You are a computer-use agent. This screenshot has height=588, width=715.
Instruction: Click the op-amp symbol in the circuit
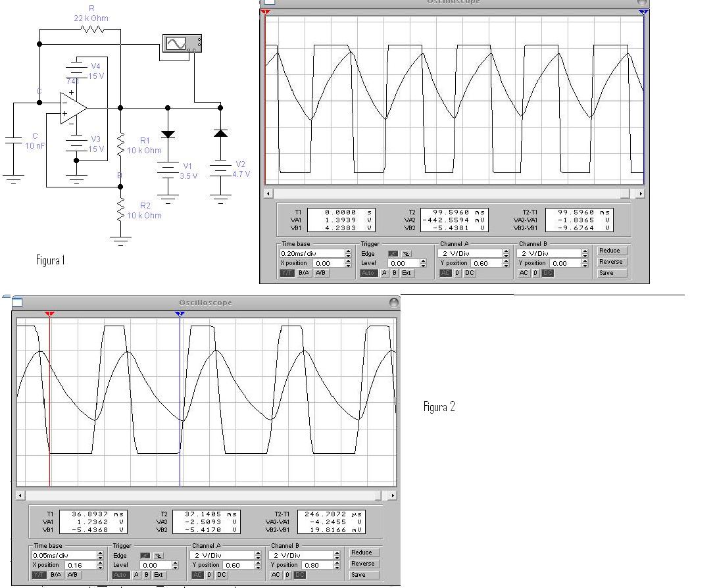coord(73,107)
